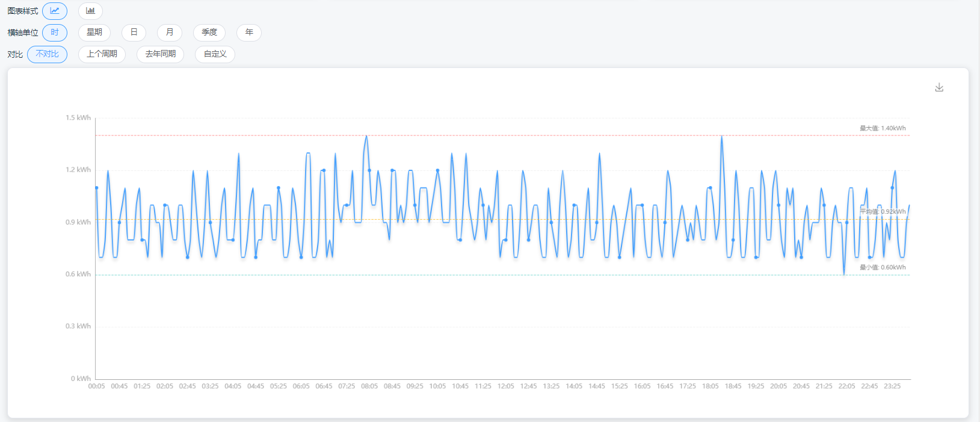Enable 去年同期 comparison
Image resolution: width=980 pixels, height=422 pixels.
[161, 54]
